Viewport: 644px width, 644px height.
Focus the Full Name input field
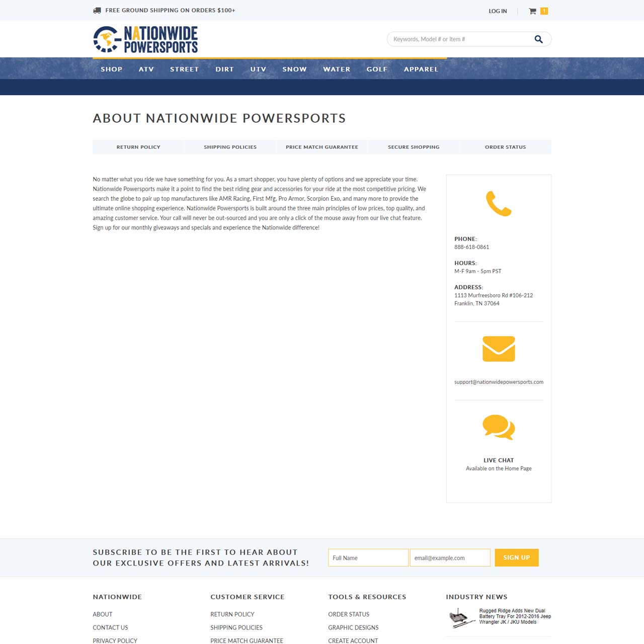368,557
